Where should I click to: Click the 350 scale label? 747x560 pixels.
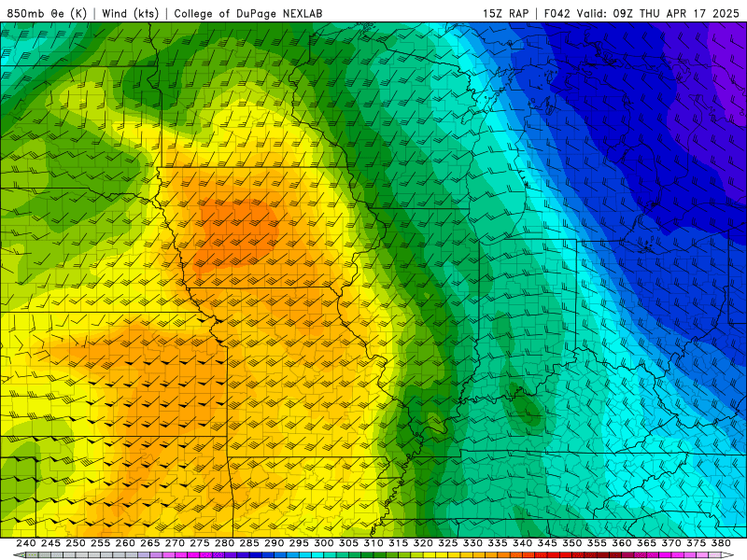pos(572,543)
